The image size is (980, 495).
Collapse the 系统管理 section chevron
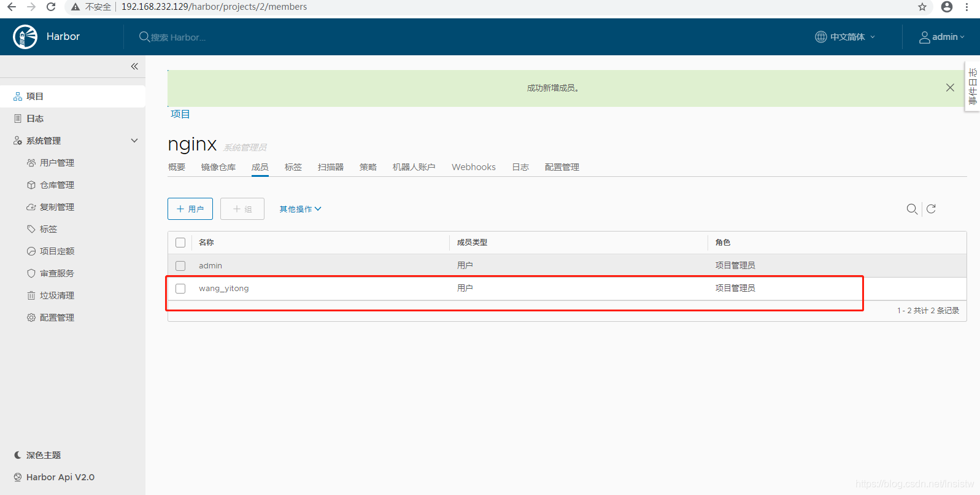(x=134, y=141)
